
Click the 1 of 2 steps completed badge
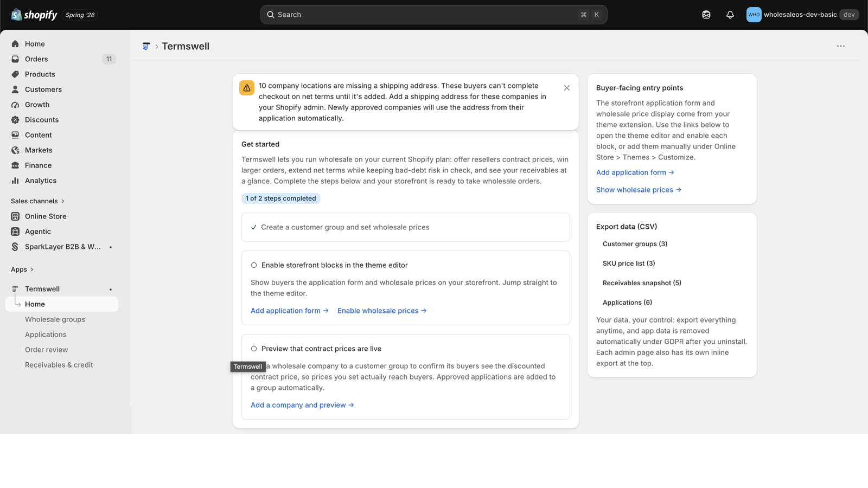point(281,198)
